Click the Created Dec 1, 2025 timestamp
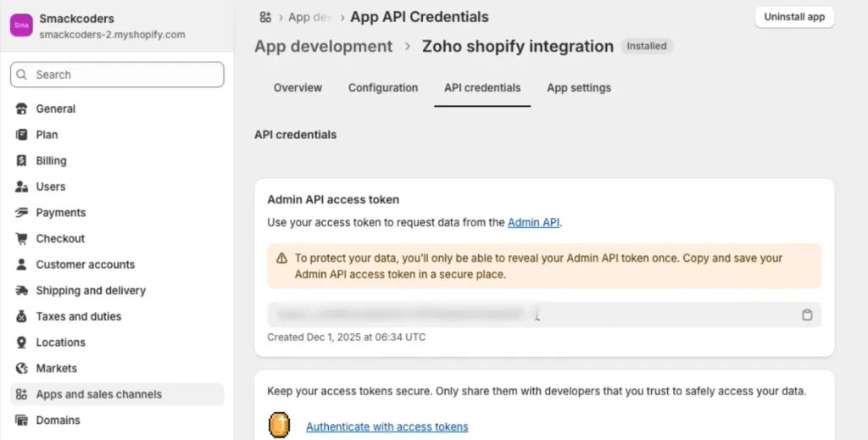The height and width of the screenshot is (440, 868). tap(347, 337)
